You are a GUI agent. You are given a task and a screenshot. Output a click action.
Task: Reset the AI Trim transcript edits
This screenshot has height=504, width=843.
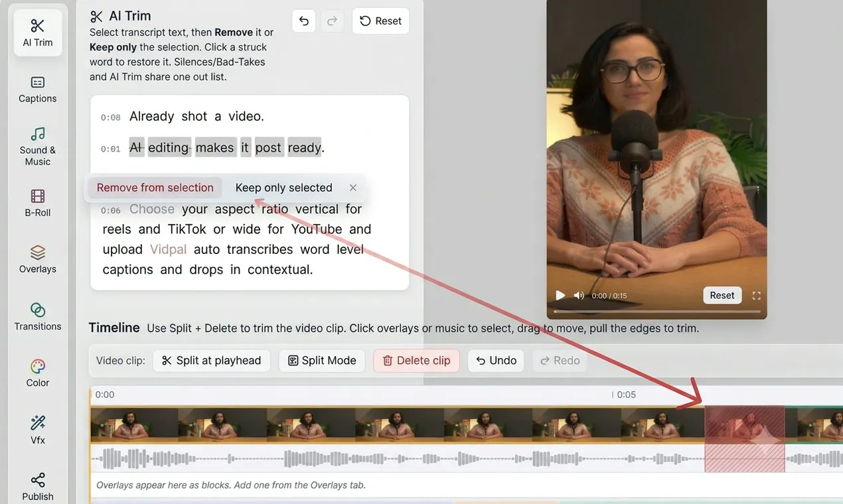(380, 21)
